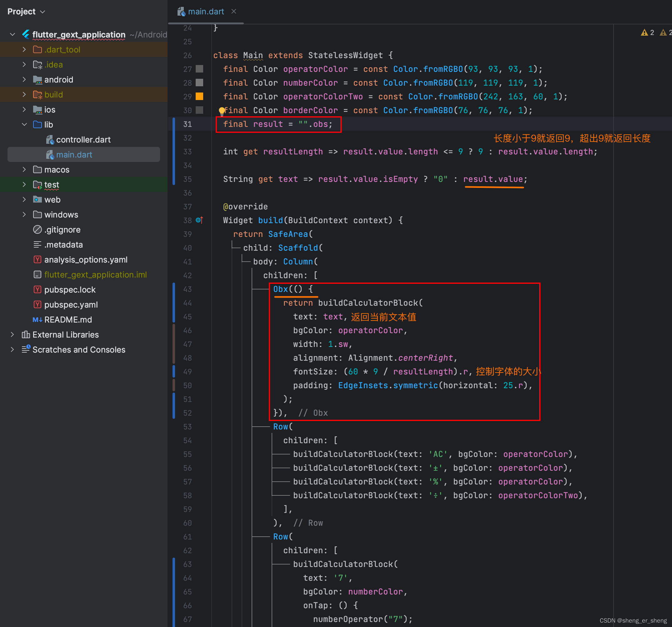Click the YAML icon of pubspec.lock
This screenshot has height=627, width=672.
click(38, 290)
